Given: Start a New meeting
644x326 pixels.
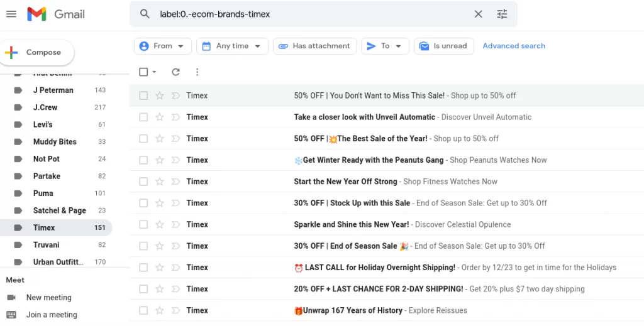Looking at the screenshot, I should [x=48, y=298].
